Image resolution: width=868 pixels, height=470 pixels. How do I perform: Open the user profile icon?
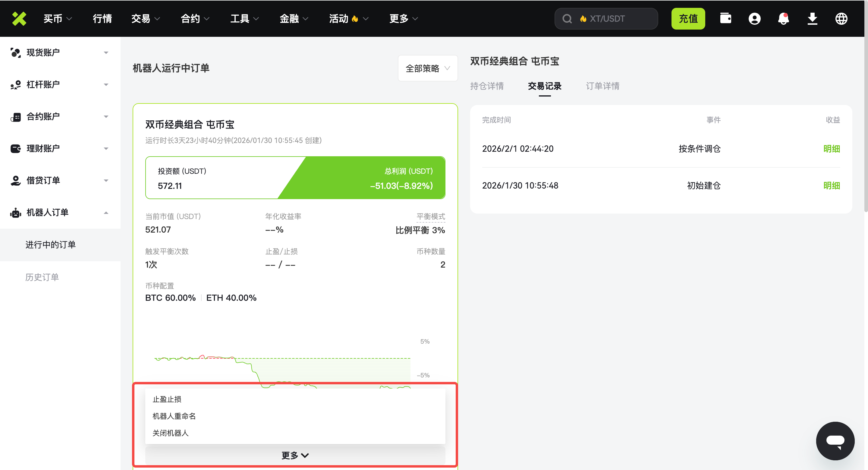pos(754,18)
